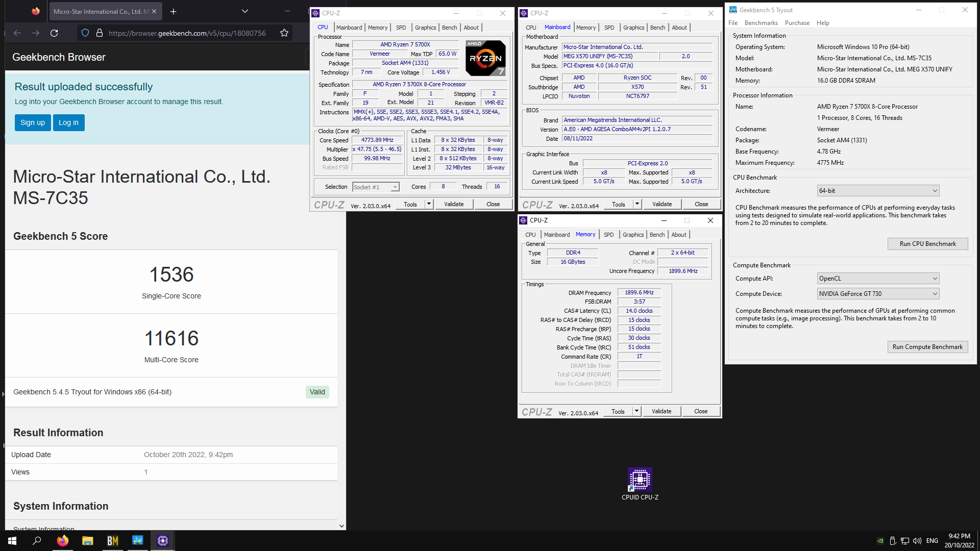This screenshot has height=551, width=980.
Task: Click Tools button in Mainboard window
Action: pyautogui.click(x=619, y=204)
